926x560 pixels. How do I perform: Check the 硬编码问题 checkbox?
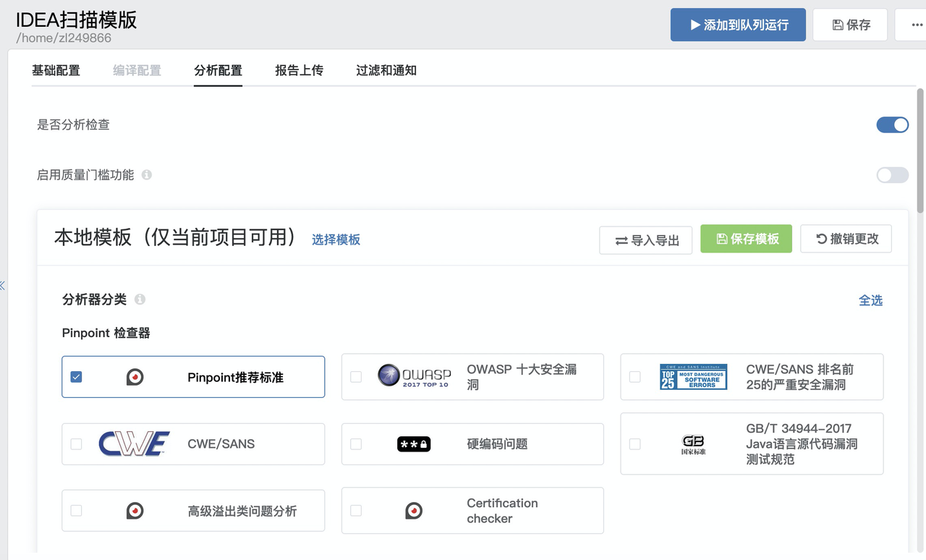356,444
